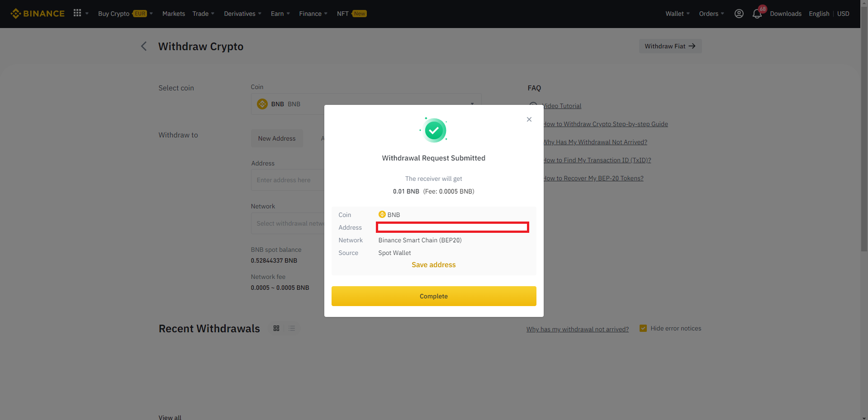The height and width of the screenshot is (420, 868).
Task: Change currency via USD
Action: coord(843,14)
